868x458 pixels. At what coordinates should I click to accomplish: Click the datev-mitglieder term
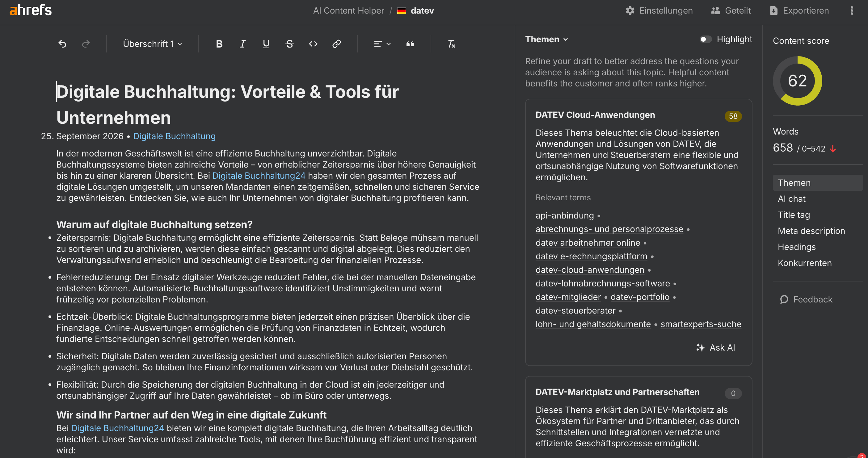coord(568,297)
